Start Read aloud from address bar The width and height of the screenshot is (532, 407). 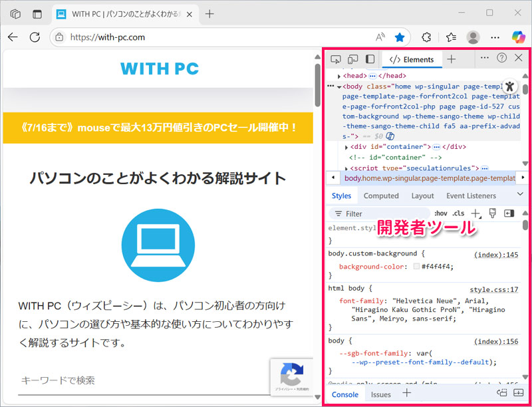tap(380, 37)
